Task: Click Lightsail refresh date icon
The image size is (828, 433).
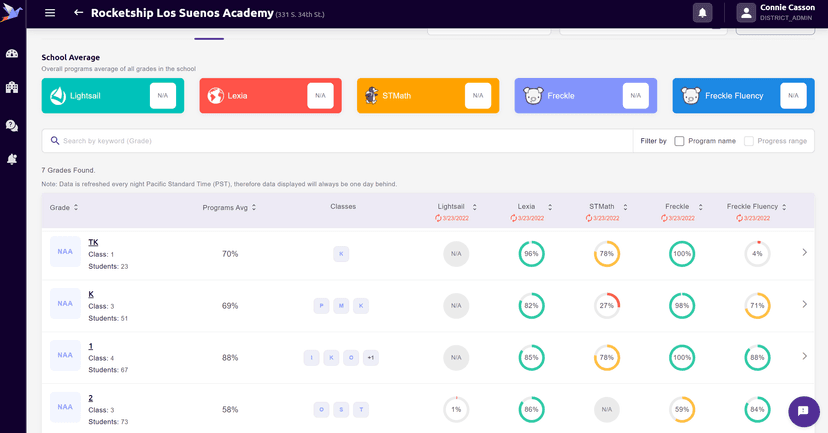Action: coord(438,218)
